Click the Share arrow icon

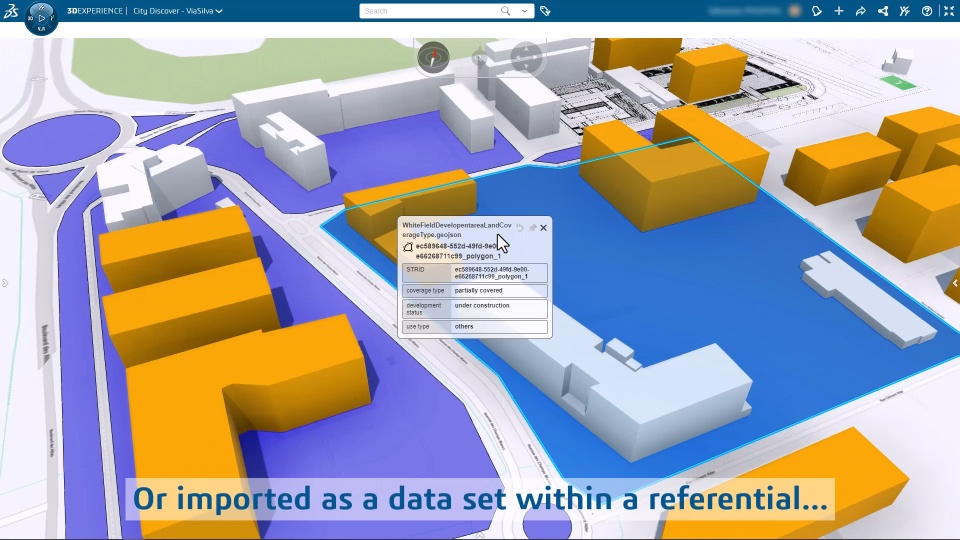click(861, 11)
